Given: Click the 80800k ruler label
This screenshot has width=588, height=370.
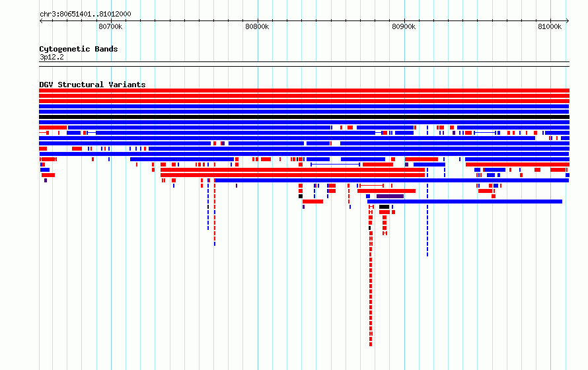Looking at the screenshot, I should pyautogui.click(x=257, y=26).
